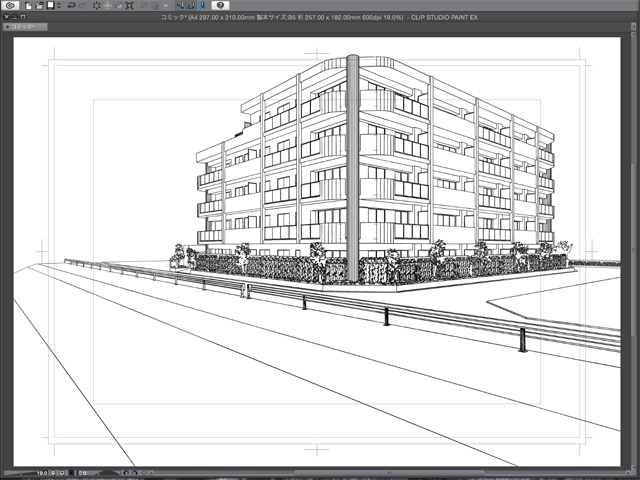The width and height of the screenshot is (640, 480).
Task: Select the Fill toolbar icon
Action: point(118,6)
